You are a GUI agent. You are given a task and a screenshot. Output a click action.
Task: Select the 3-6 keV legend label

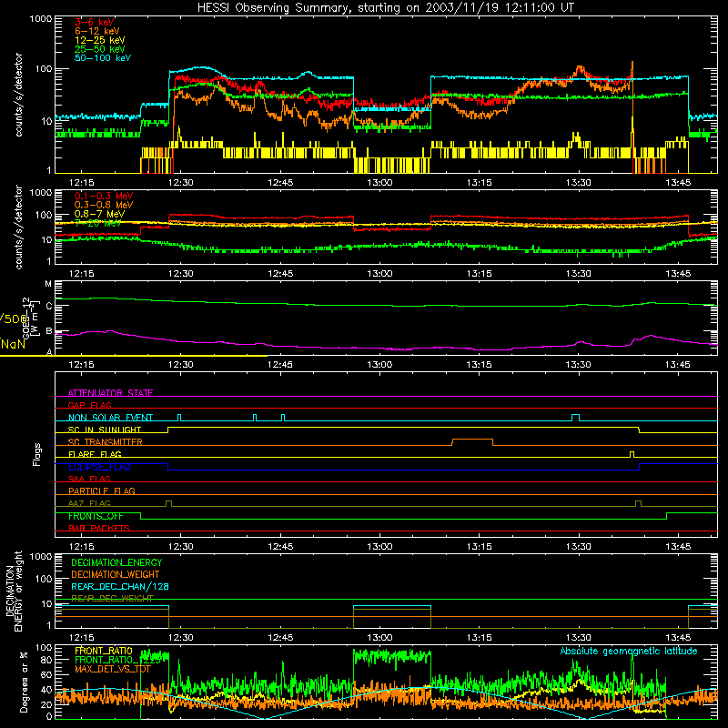point(95,22)
